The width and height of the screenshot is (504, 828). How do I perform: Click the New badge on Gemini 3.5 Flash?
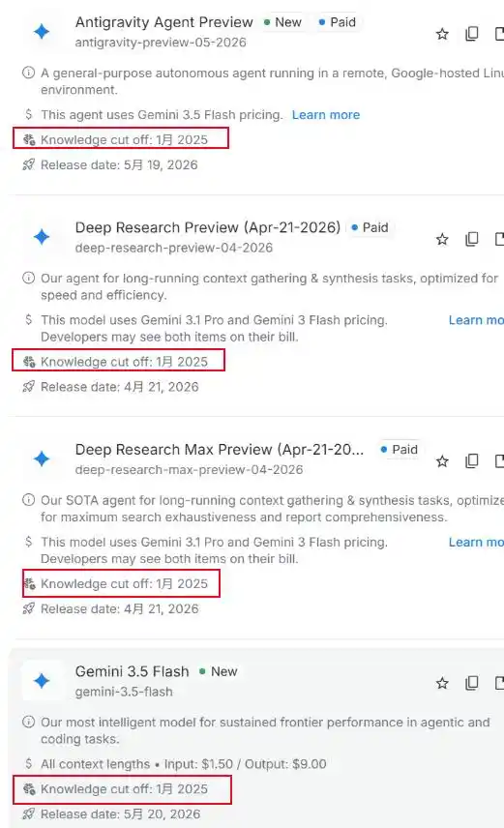(x=219, y=671)
